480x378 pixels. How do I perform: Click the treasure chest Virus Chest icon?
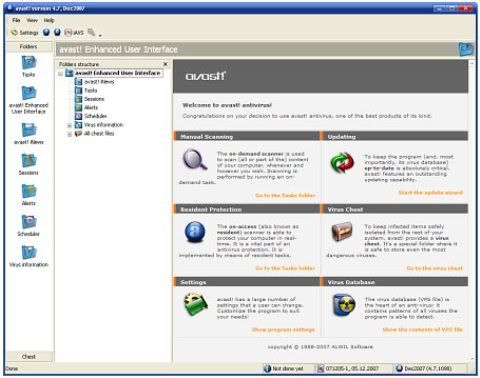click(x=342, y=232)
